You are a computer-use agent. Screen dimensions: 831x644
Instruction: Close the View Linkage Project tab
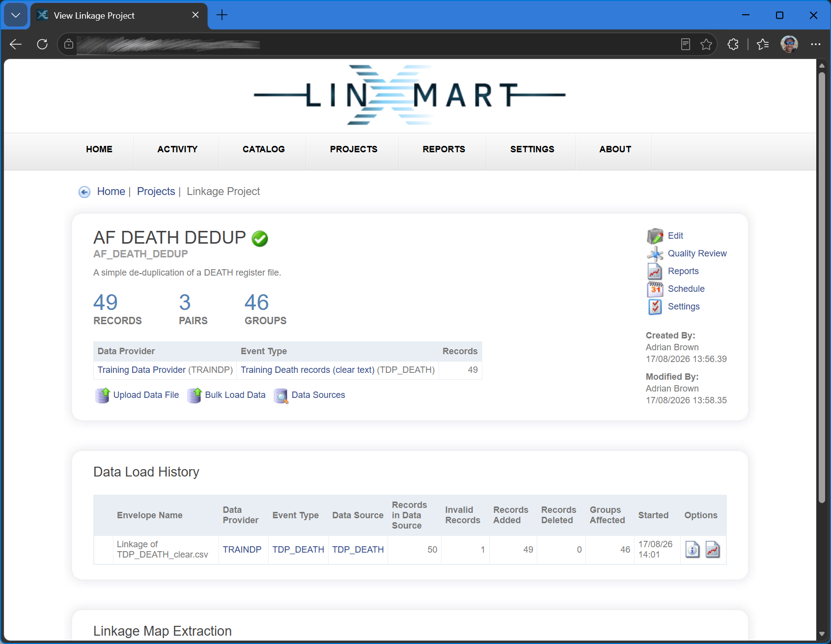(x=195, y=15)
